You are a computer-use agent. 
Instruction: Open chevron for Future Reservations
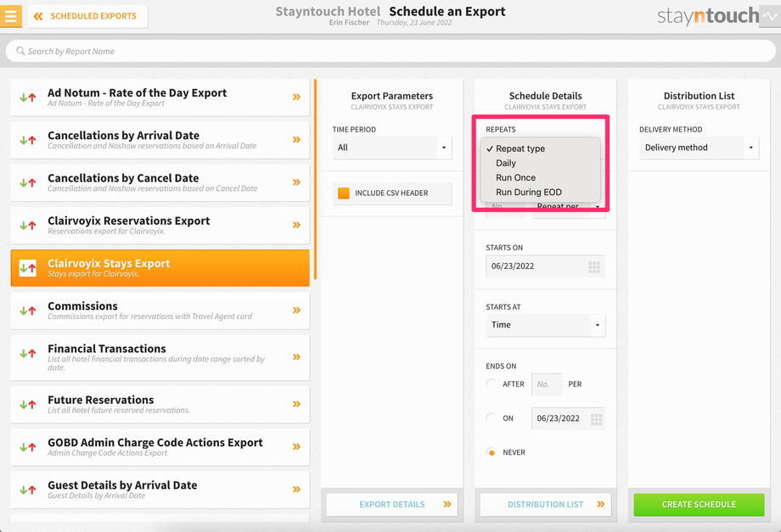click(297, 404)
